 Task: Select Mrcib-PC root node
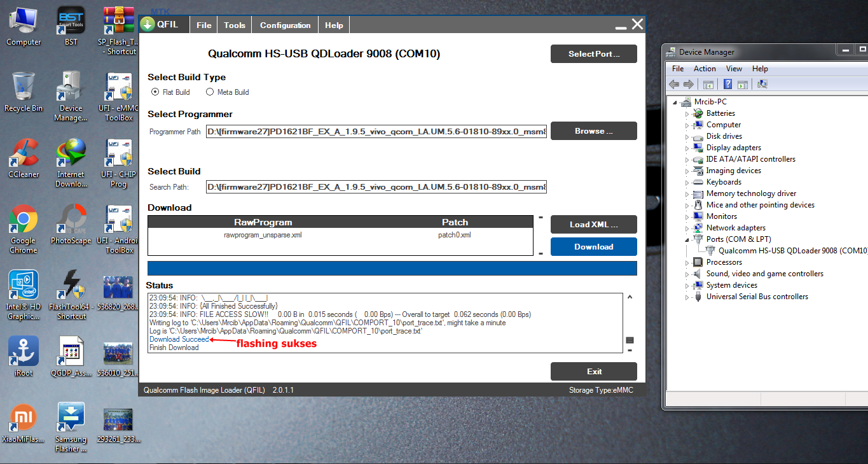[710, 102]
